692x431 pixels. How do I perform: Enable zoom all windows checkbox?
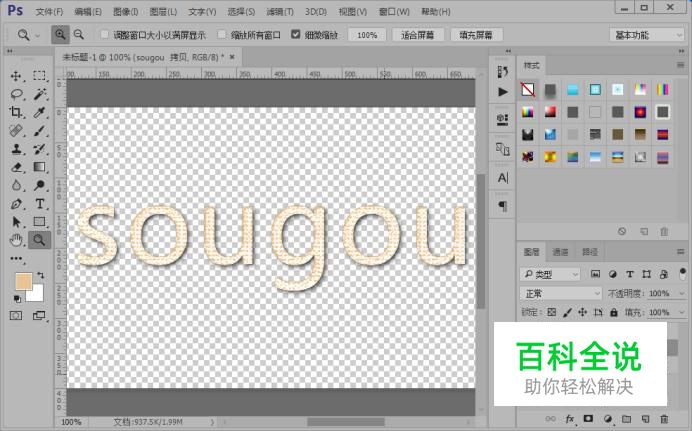(222, 34)
